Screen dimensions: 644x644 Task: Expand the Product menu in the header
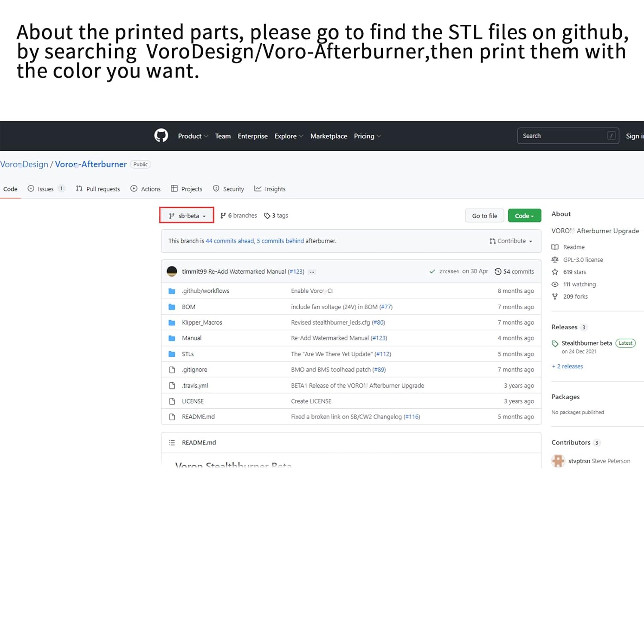pos(193,136)
